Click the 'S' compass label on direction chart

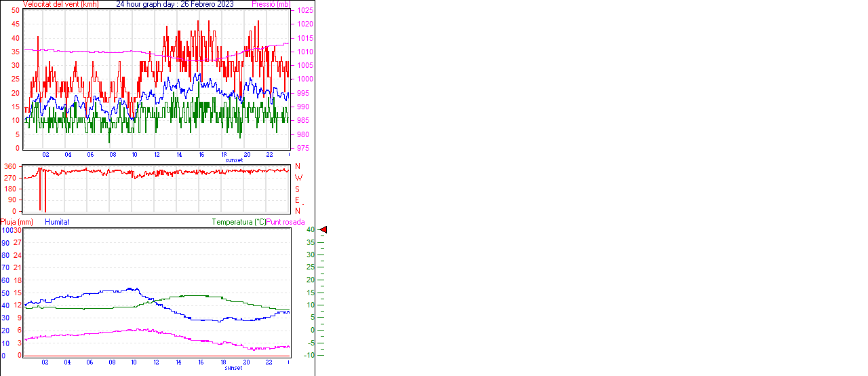(297, 189)
